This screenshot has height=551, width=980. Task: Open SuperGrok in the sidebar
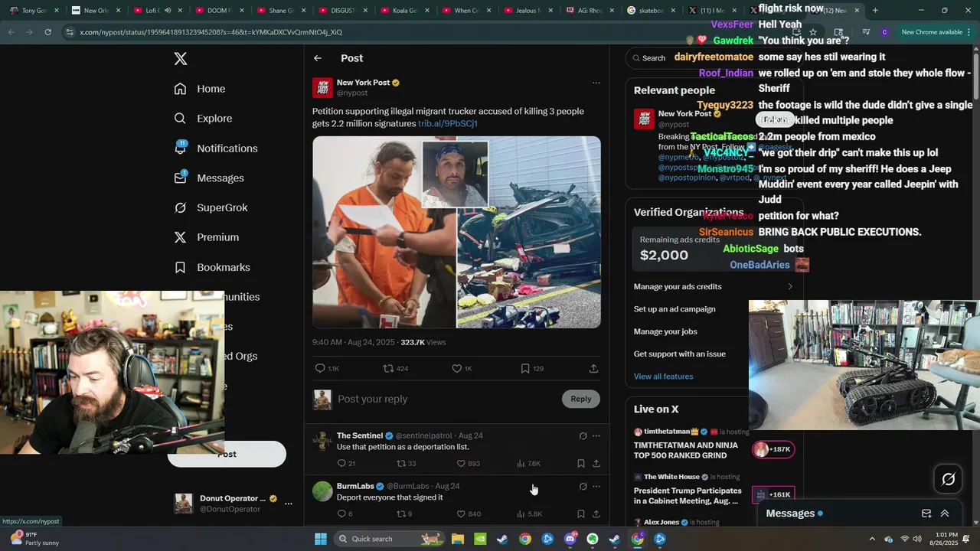tap(211, 207)
